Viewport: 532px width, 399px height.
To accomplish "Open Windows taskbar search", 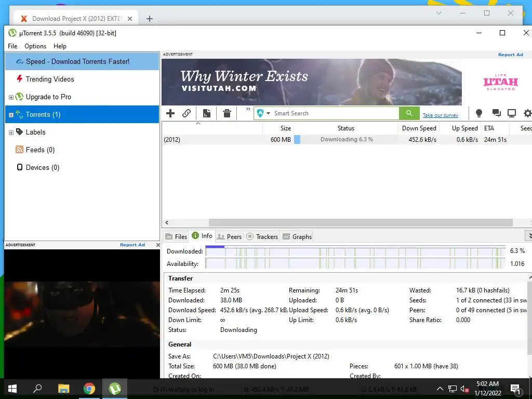I will pos(37,389).
